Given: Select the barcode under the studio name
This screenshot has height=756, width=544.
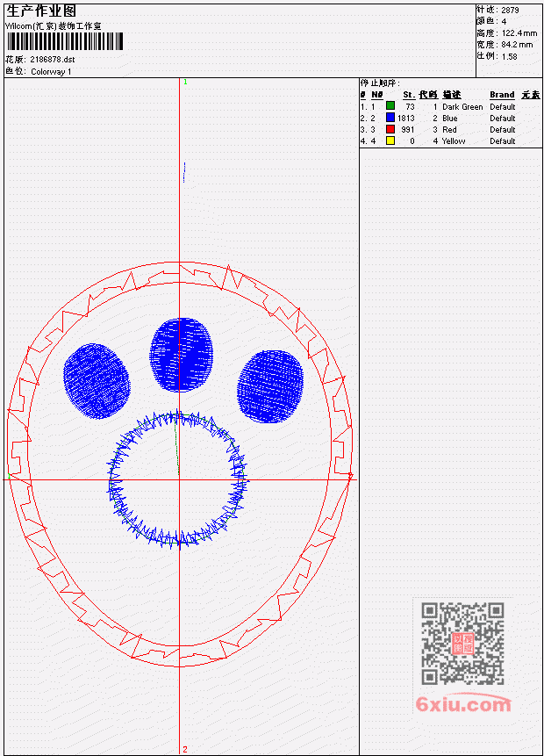Looking at the screenshot, I should click(65, 41).
